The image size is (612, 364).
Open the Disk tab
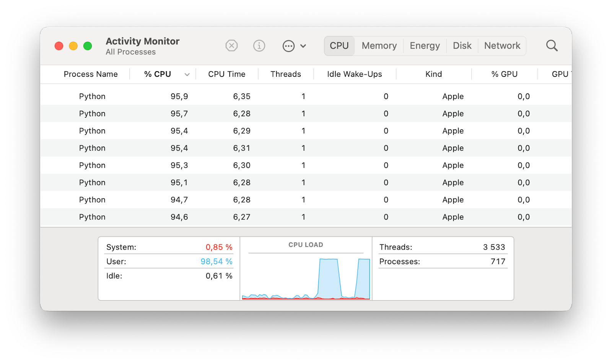click(462, 46)
